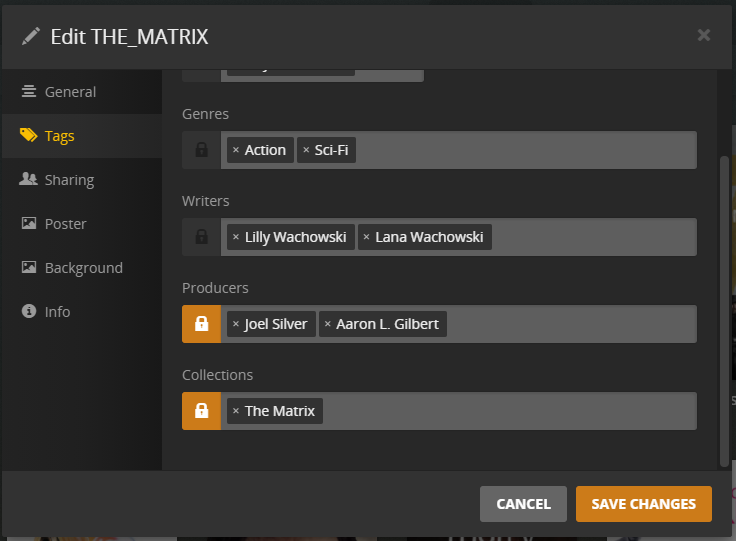The image size is (736, 541).
Task: Remove the Action genre tag
Action: [x=236, y=150]
